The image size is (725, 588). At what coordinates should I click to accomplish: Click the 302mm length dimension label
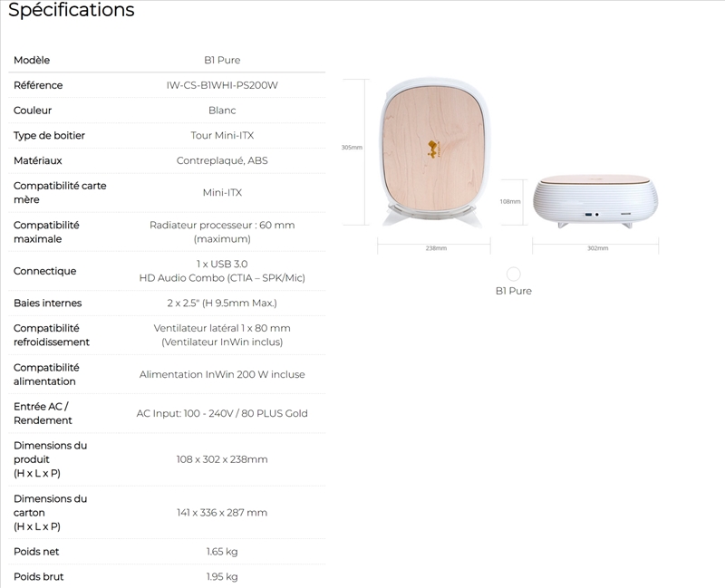pos(598,247)
